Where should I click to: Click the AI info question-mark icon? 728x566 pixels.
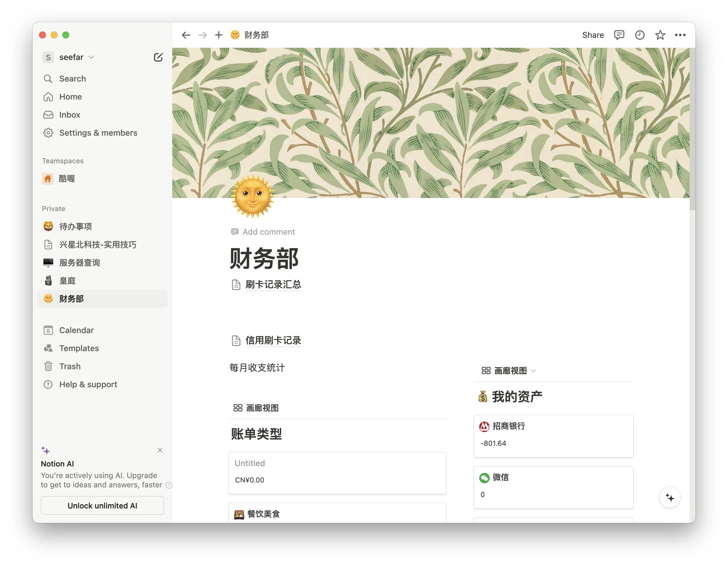pyautogui.click(x=169, y=485)
